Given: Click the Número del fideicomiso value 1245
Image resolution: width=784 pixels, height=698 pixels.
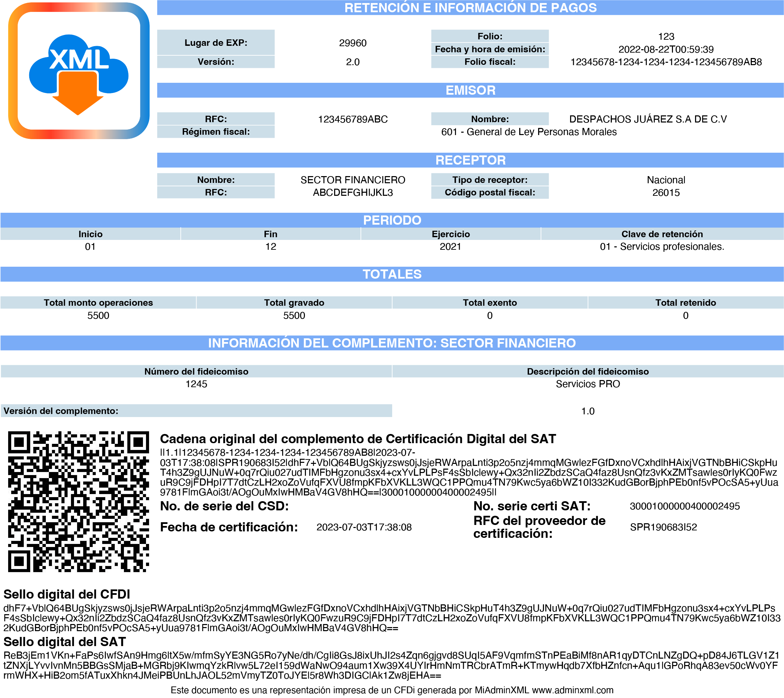Looking at the screenshot, I should point(196,384).
